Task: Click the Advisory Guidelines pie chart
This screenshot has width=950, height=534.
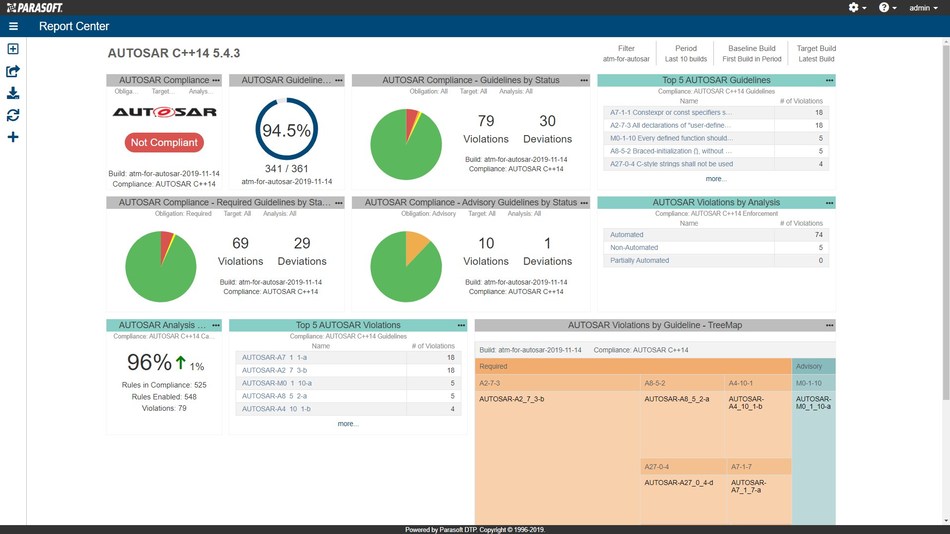Action: (x=406, y=267)
